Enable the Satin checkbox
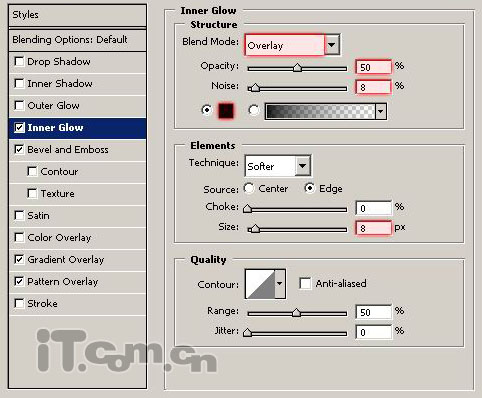This screenshot has width=482, height=398. (19, 215)
